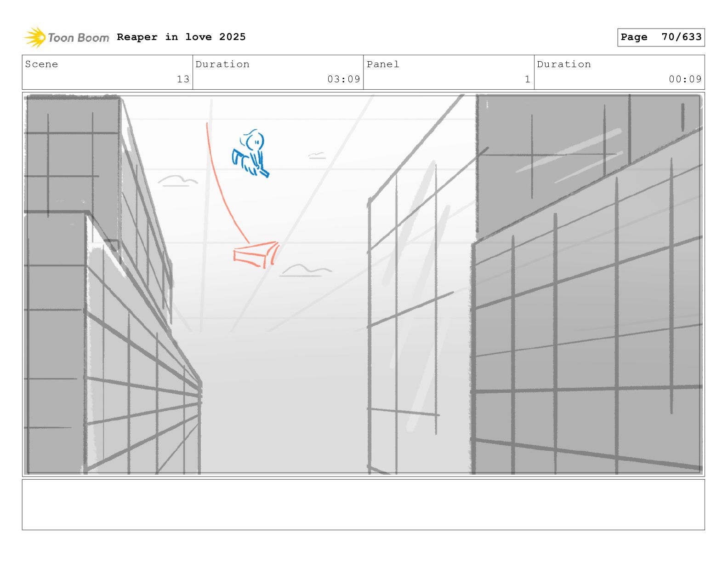Screen dimensions: 728x563
Task: Click the red sketched box object
Action: point(256,254)
